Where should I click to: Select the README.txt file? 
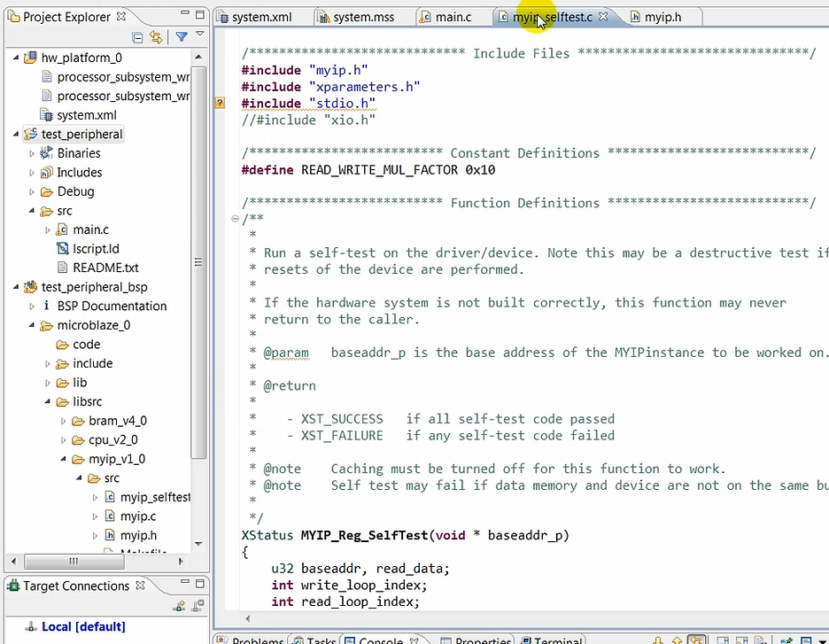click(108, 268)
